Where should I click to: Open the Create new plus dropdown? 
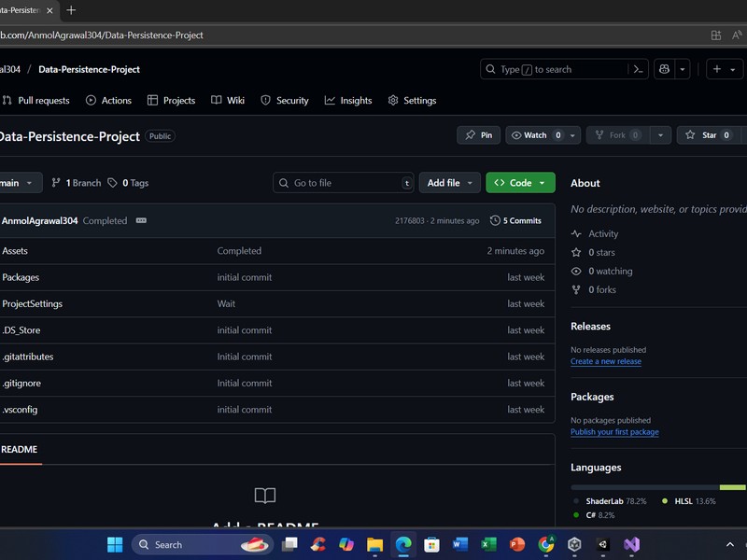click(725, 69)
